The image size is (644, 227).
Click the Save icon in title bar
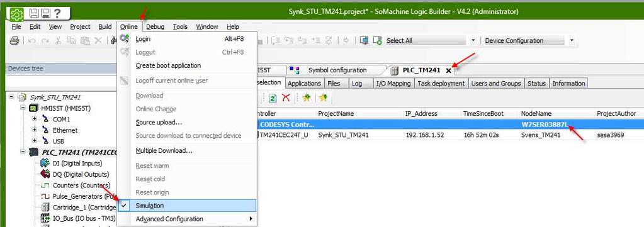[35, 13]
